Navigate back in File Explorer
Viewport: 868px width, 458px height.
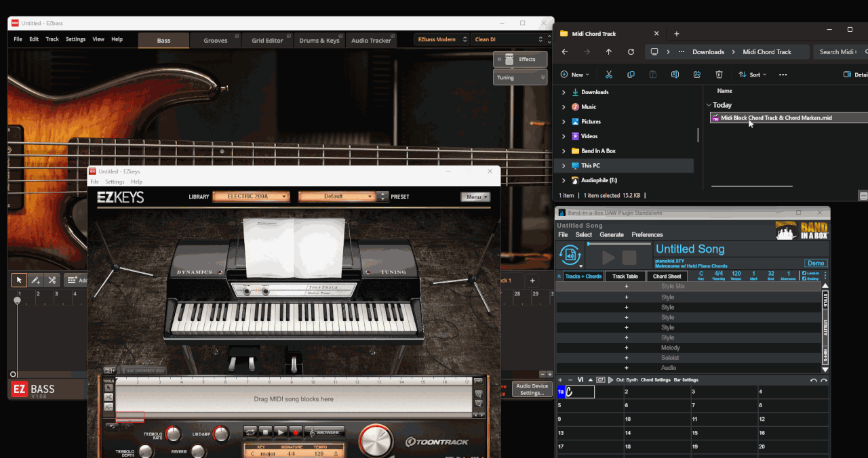[564, 51]
